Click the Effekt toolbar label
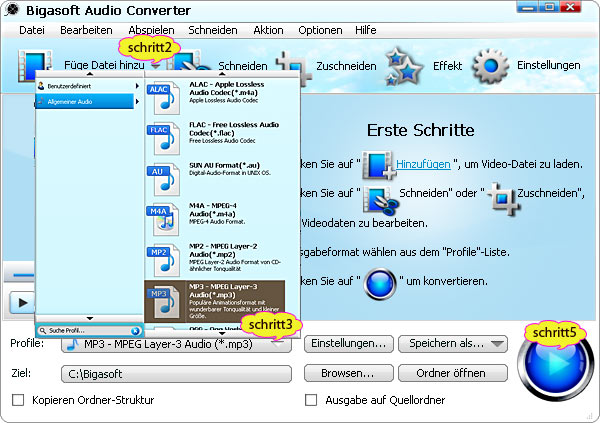The image size is (600, 423). [447, 66]
